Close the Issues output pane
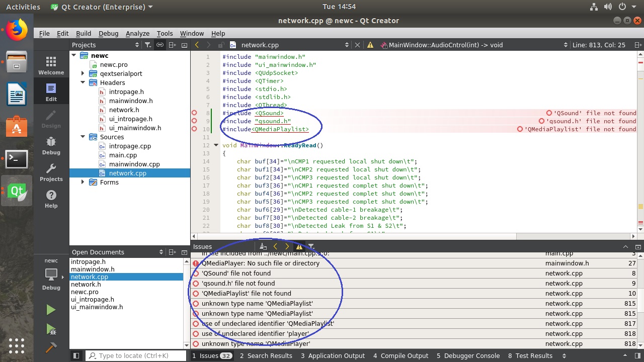Viewport: 644px width, 362px height. 637,246
